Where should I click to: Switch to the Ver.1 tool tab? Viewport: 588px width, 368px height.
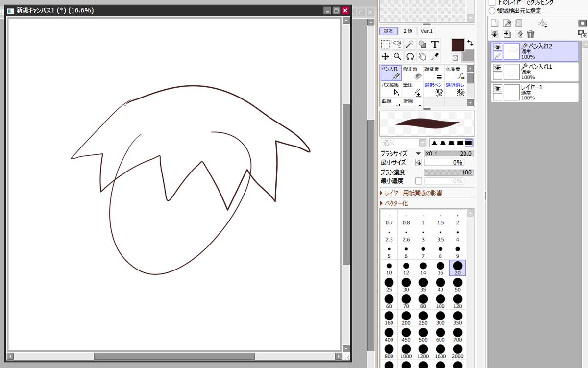pos(427,31)
